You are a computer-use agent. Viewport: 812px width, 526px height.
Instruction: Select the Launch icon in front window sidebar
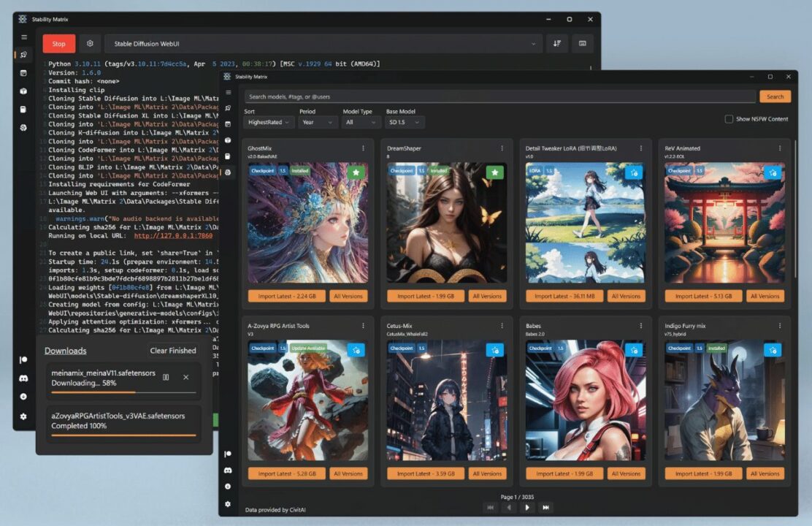tap(229, 108)
